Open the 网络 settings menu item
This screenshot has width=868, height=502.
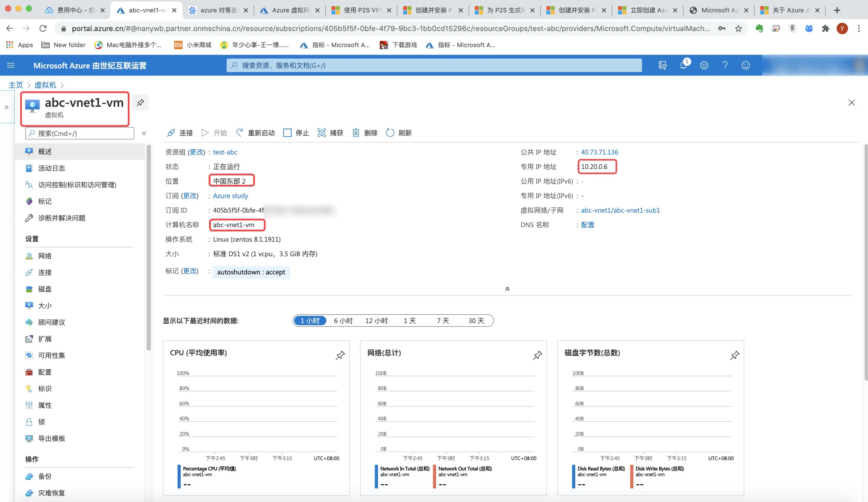coord(45,256)
